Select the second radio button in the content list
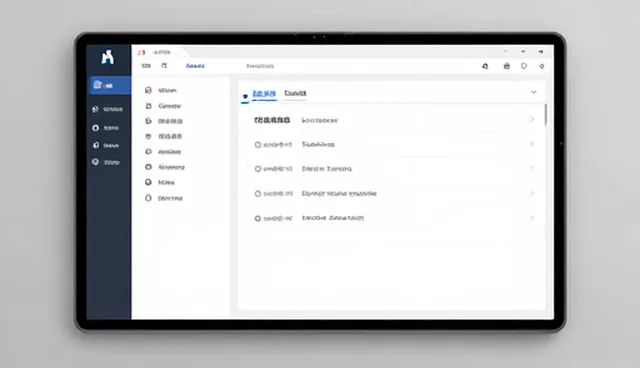 tap(258, 169)
